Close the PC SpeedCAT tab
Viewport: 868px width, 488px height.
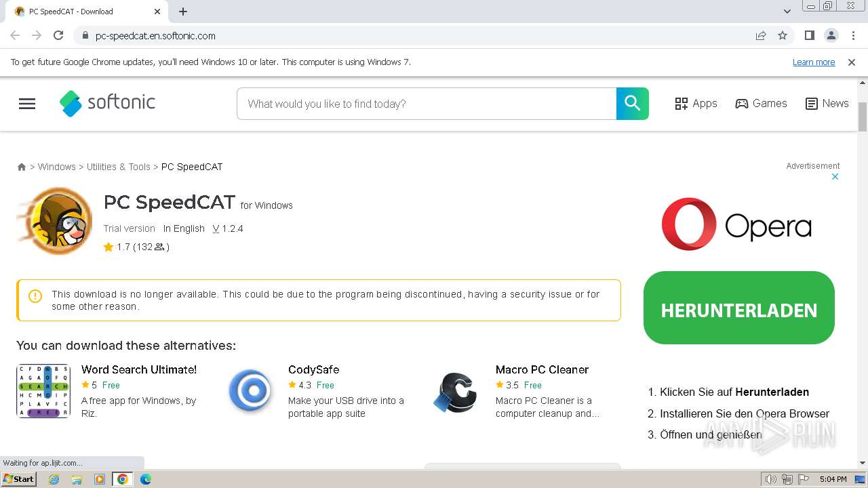pyautogui.click(x=157, y=12)
